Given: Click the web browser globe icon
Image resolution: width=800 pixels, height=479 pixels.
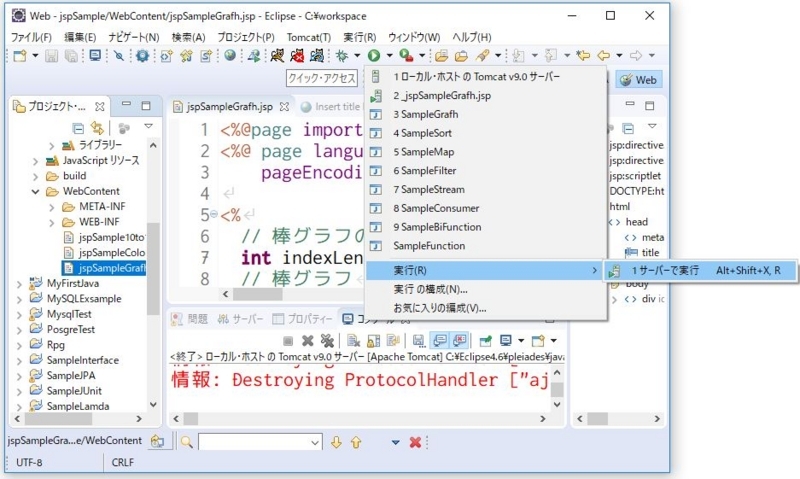Looking at the screenshot, I should [x=230, y=56].
